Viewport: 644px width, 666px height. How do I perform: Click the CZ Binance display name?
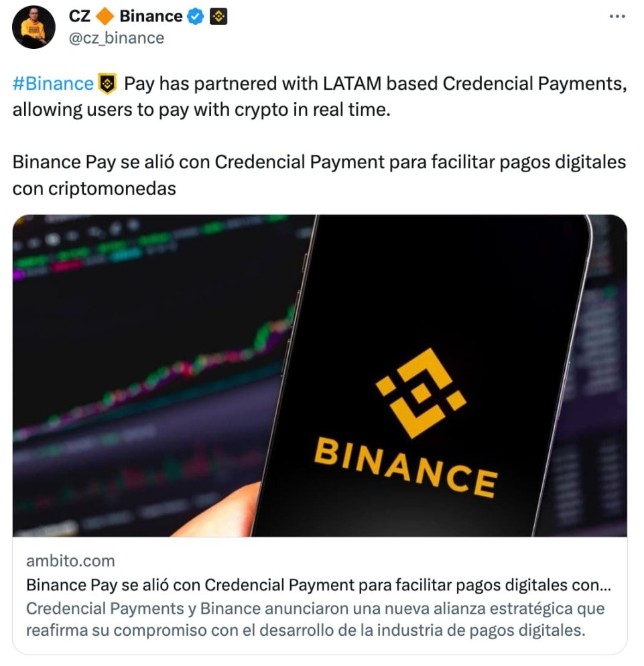(126, 16)
